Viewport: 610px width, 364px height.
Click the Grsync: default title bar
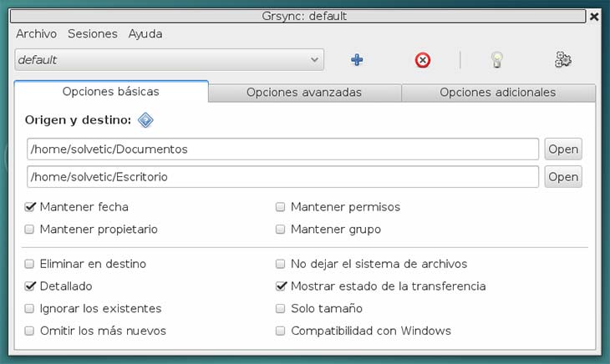298,17
